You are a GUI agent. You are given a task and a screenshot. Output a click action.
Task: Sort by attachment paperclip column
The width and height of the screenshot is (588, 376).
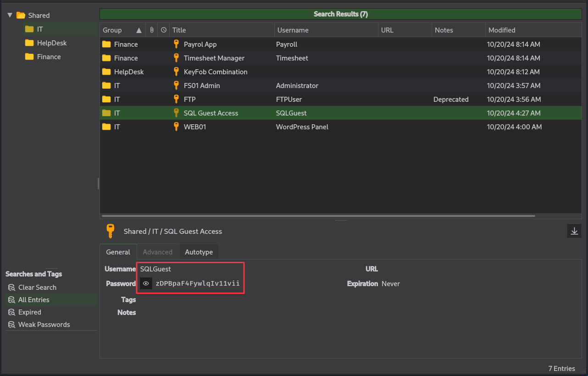(151, 30)
